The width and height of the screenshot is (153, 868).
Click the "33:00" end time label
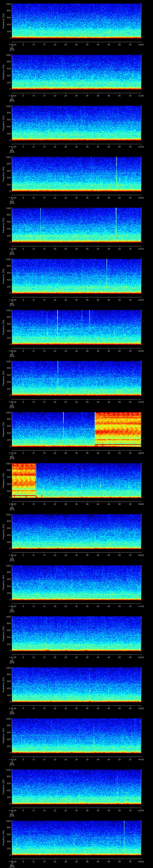tap(141, 198)
